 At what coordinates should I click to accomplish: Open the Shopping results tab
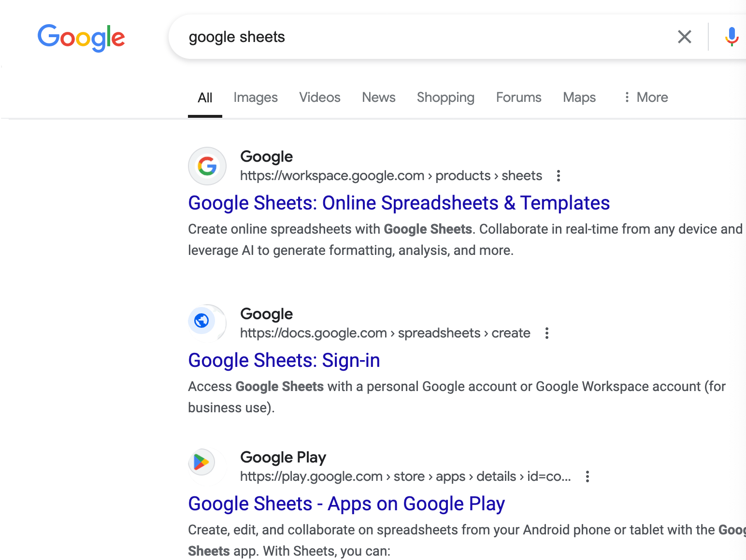[x=445, y=98]
